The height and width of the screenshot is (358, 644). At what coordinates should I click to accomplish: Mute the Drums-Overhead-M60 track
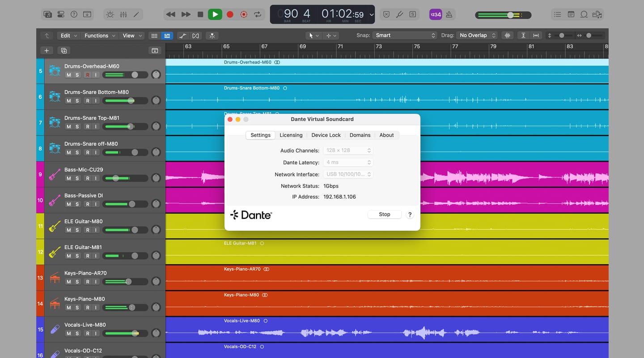[x=68, y=75]
